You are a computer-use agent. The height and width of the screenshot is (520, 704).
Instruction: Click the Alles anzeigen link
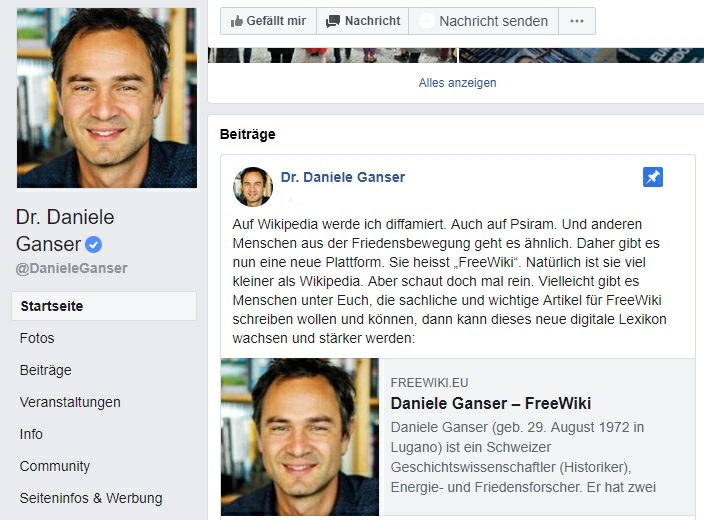tap(458, 83)
